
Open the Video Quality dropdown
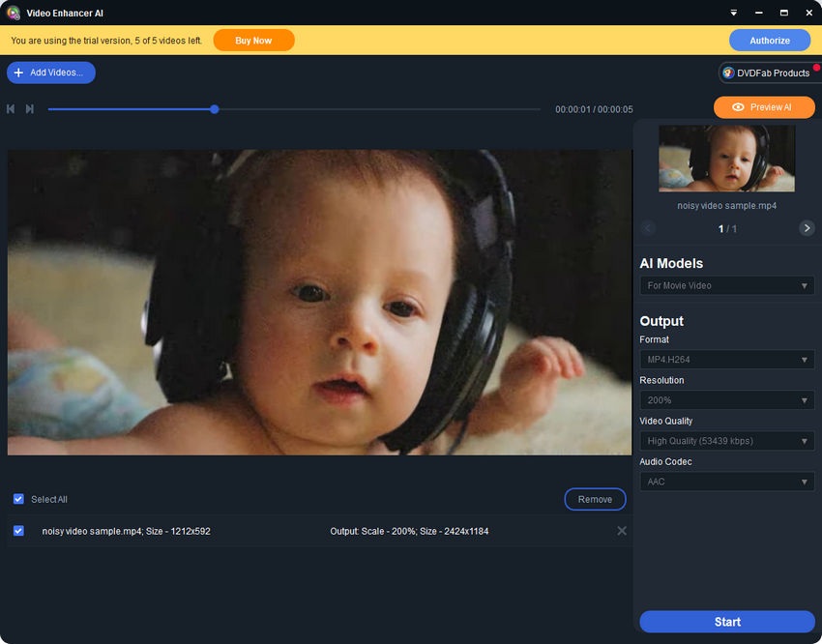pyautogui.click(x=726, y=441)
